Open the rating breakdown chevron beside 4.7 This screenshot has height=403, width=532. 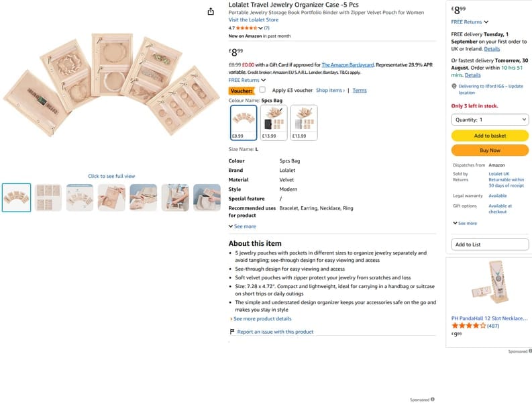click(x=260, y=28)
